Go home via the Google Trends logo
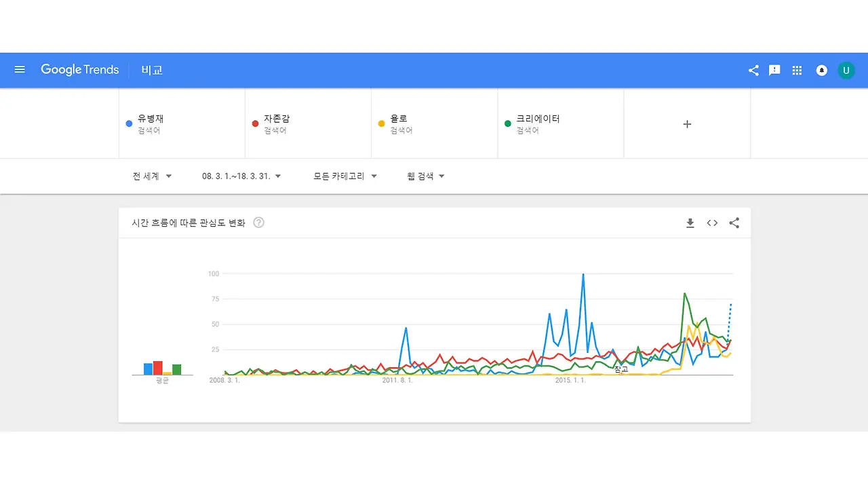This screenshot has width=868, height=488. click(x=79, y=69)
